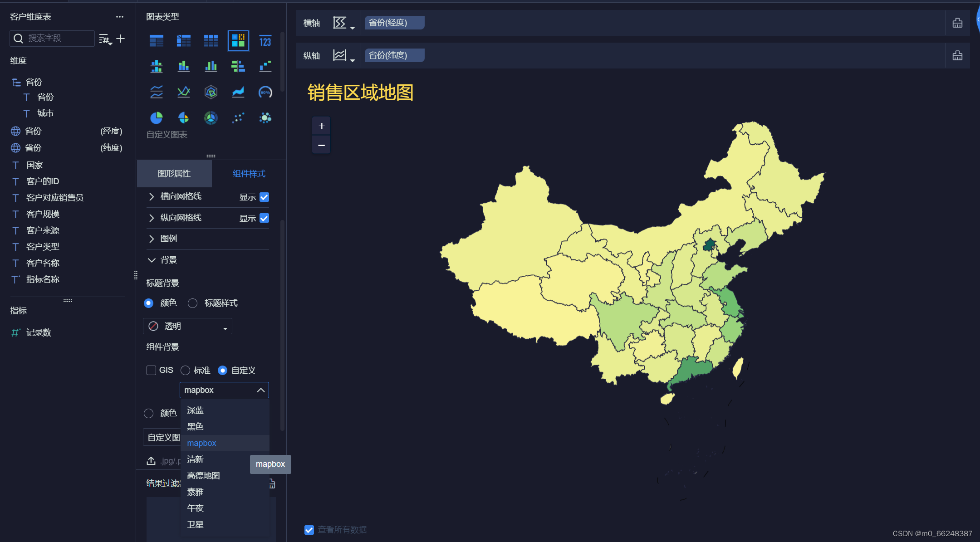Choose 午夜 from the map style list

[x=225, y=508]
